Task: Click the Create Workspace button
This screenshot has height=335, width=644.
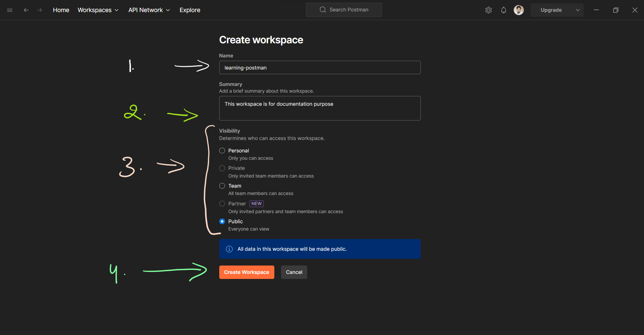Action: 247,272
